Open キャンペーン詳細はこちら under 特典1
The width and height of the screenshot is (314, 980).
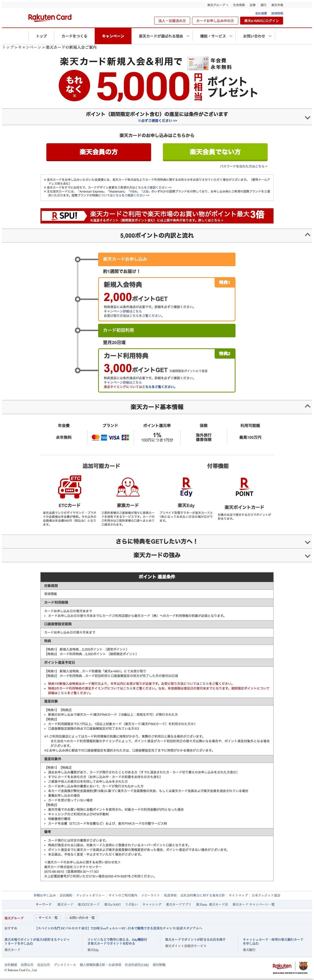point(123,311)
